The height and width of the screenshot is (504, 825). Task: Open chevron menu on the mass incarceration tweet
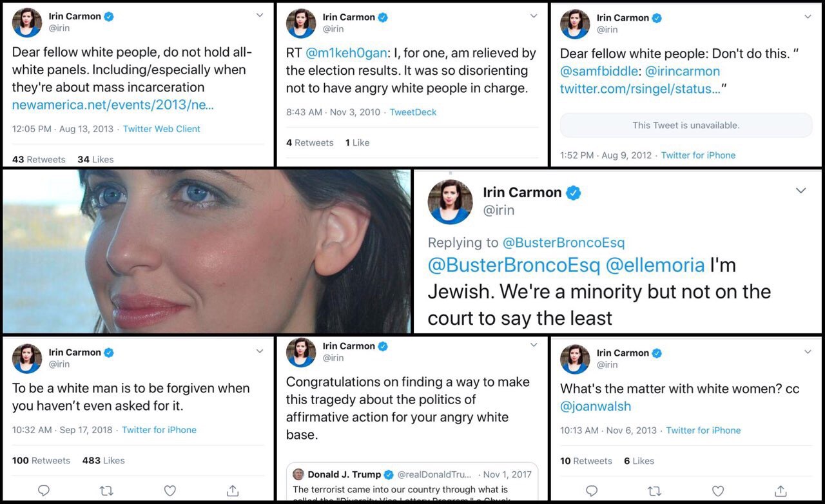coord(260,15)
